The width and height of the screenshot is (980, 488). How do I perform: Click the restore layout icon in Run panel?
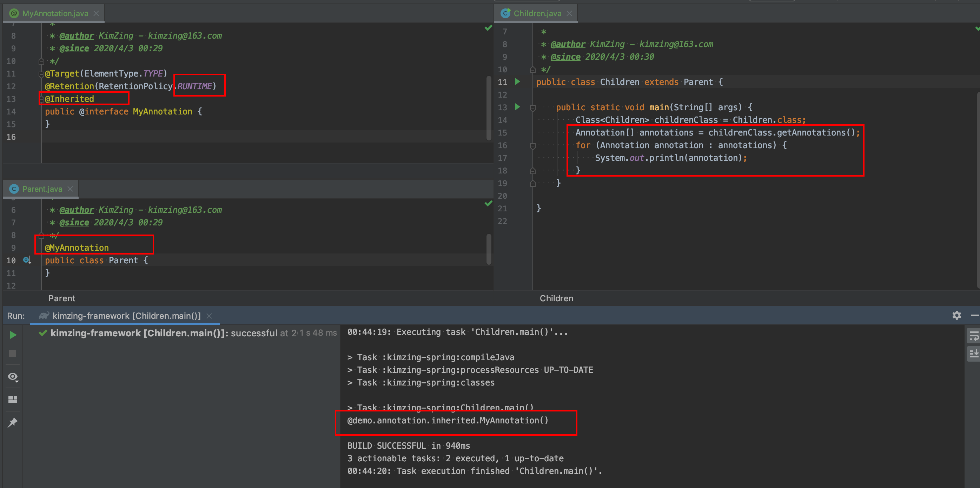click(13, 399)
